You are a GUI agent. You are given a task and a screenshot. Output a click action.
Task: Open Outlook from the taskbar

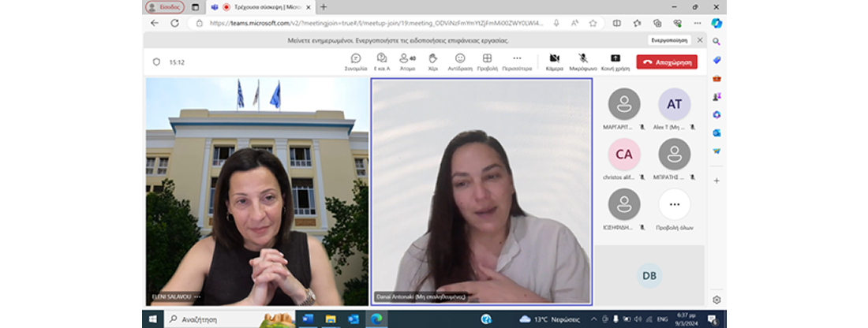click(x=354, y=319)
